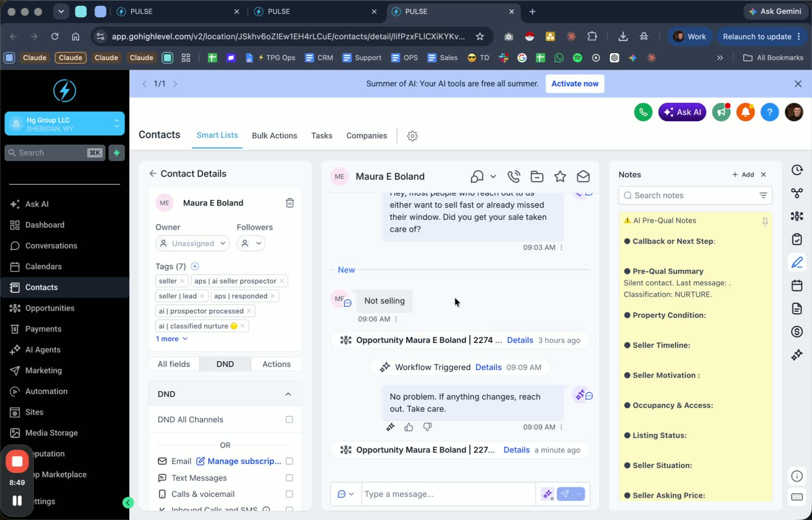Viewport: 812px width, 520px height.
Task: Click thumbs down on the AI reply
Action: coord(427,427)
